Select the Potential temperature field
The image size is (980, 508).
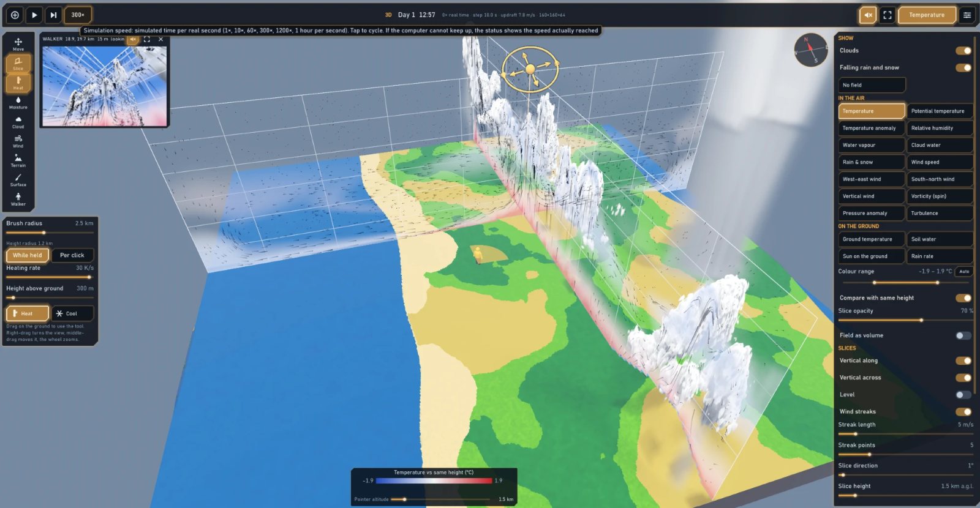(940, 111)
